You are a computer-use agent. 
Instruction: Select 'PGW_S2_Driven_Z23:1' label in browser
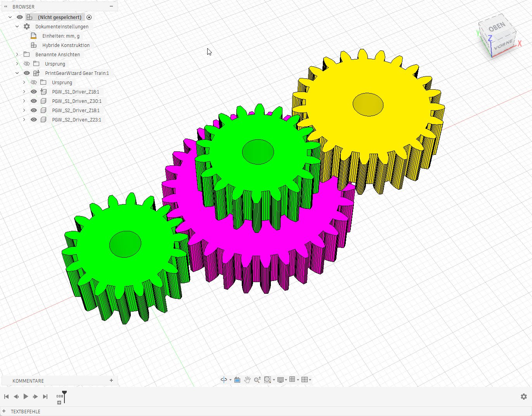(x=76, y=120)
